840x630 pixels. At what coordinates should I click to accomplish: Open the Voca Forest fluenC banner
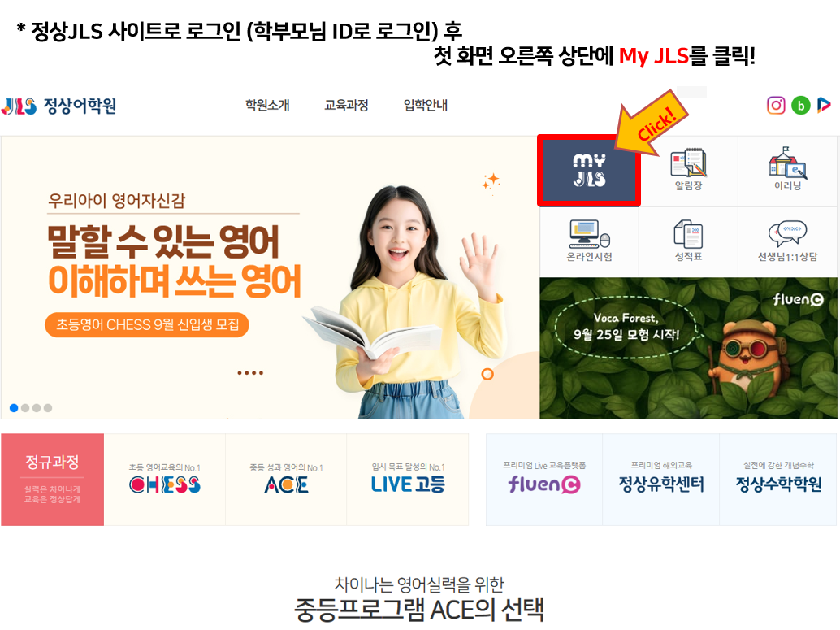tap(688, 348)
